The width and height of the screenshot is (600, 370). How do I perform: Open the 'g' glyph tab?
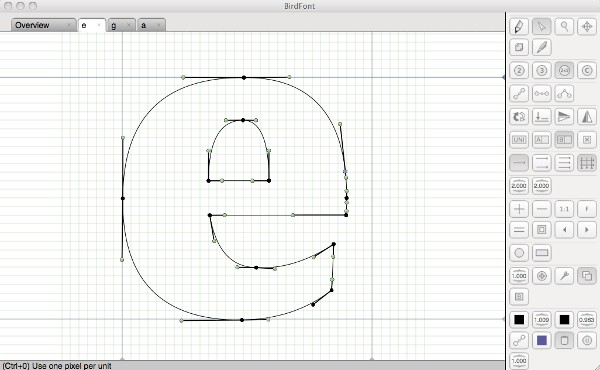click(x=122, y=25)
